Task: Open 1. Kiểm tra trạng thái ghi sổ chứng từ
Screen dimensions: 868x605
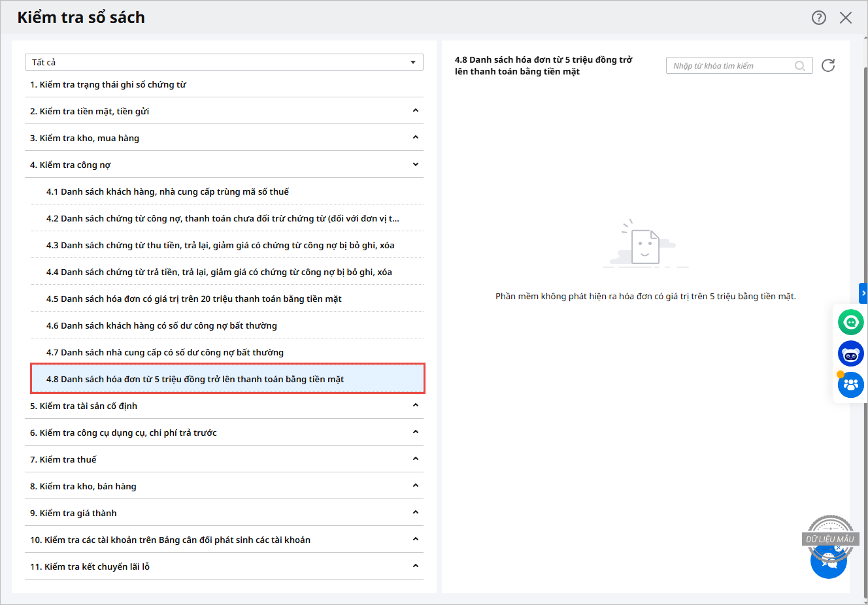Action: 108,84
